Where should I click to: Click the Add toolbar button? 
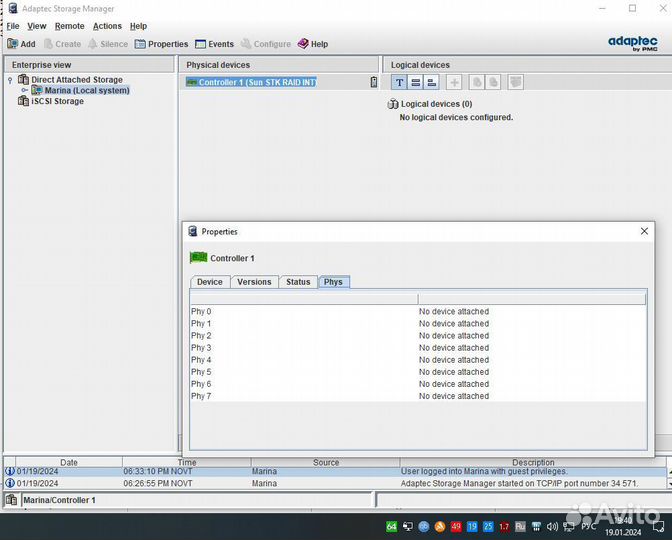click(x=21, y=44)
